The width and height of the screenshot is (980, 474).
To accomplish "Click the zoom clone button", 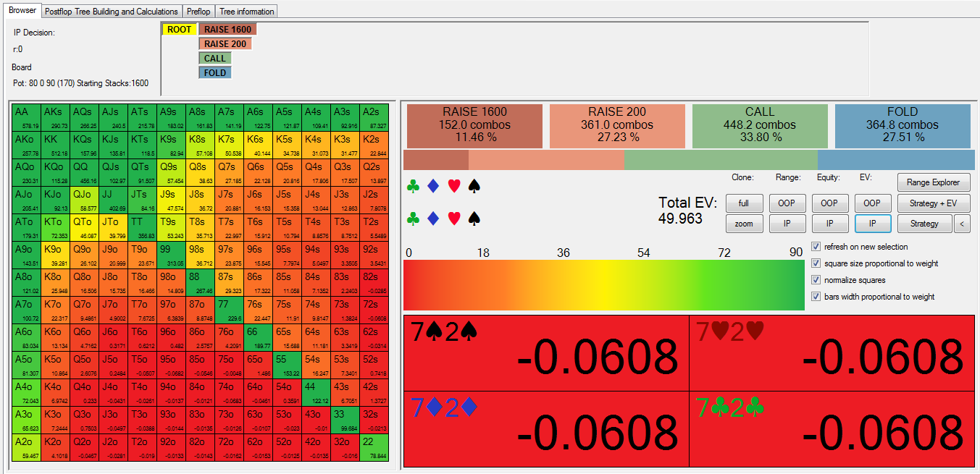I will pos(744,224).
